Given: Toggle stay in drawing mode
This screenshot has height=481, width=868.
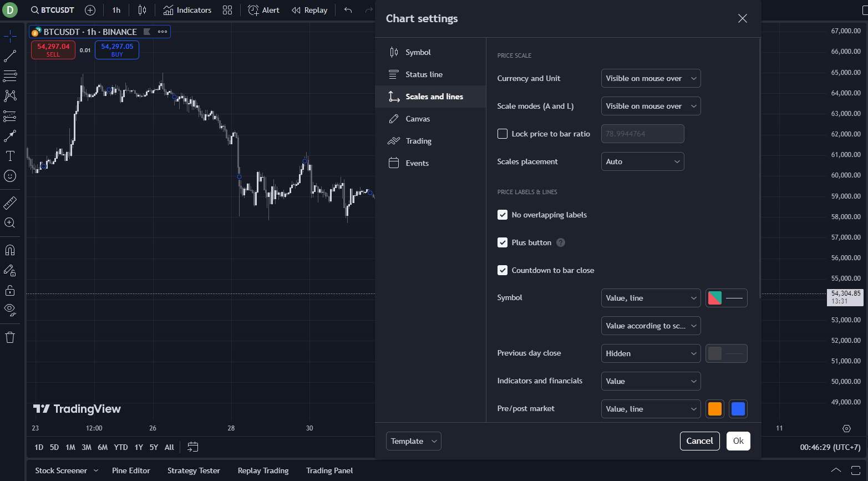Looking at the screenshot, I should point(10,270).
